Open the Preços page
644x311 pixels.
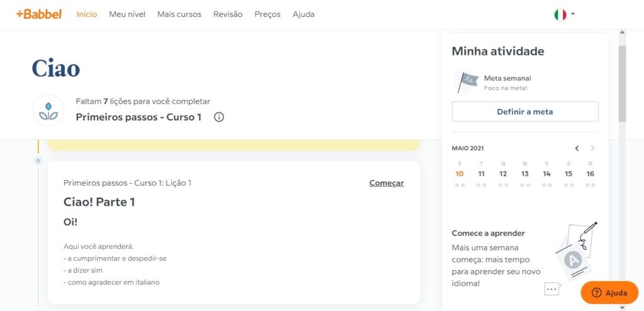(x=267, y=14)
